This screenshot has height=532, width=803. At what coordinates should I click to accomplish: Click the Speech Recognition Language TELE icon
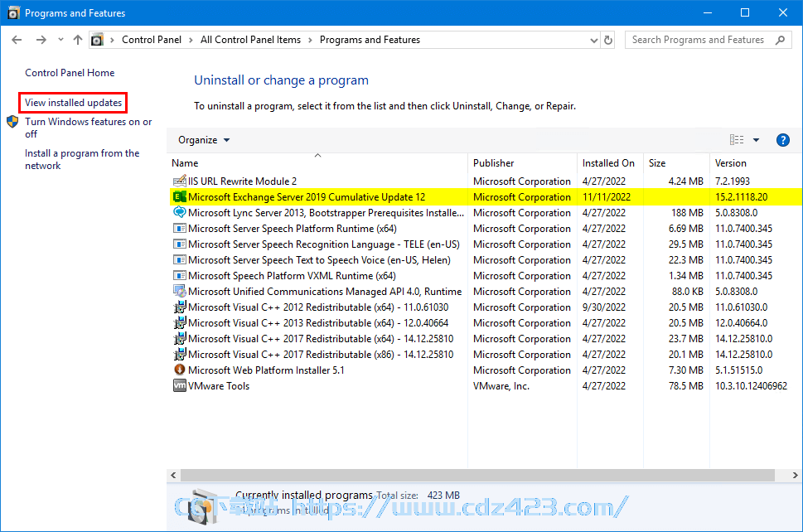click(x=180, y=244)
